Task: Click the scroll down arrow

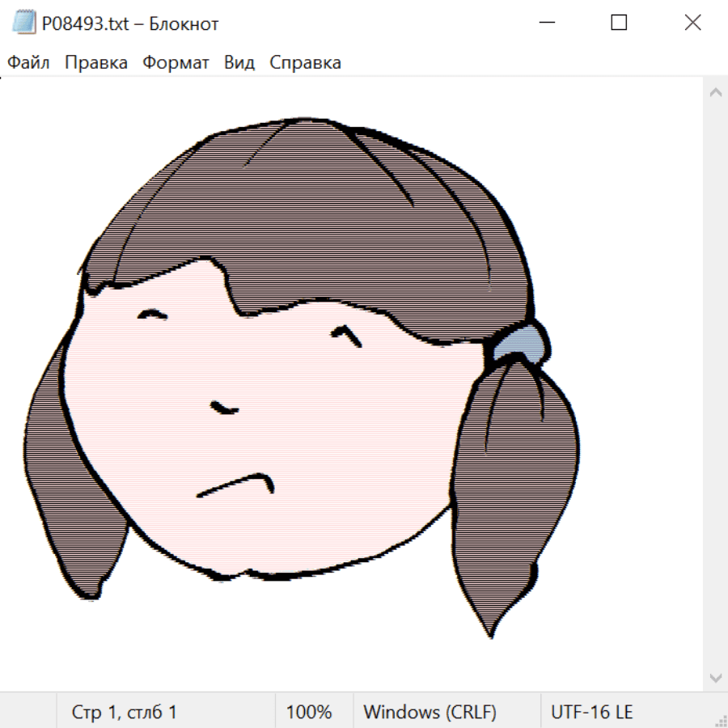Action: [x=715, y=676]
